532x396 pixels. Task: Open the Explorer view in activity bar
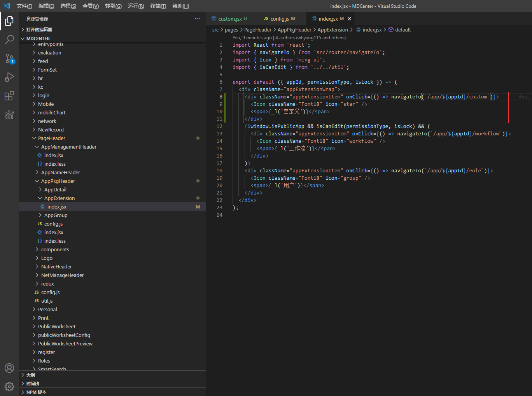9,21
